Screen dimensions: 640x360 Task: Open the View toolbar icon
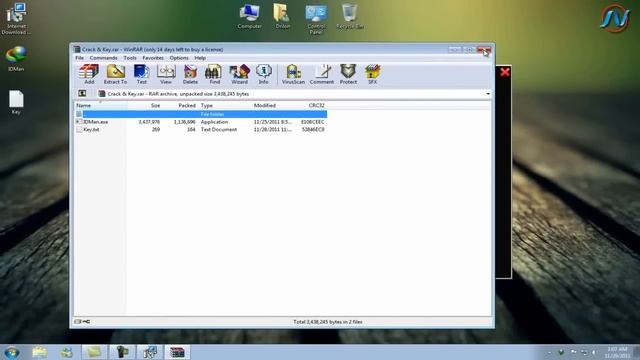[166, 74]
